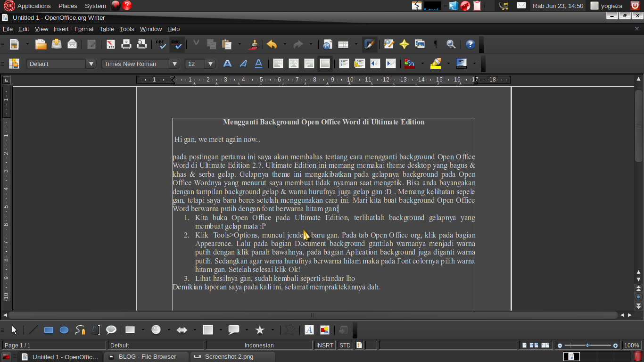This screenshot has height=362, width=644.
Task: Select the Freeform Line tool
Action: (80, 330)
